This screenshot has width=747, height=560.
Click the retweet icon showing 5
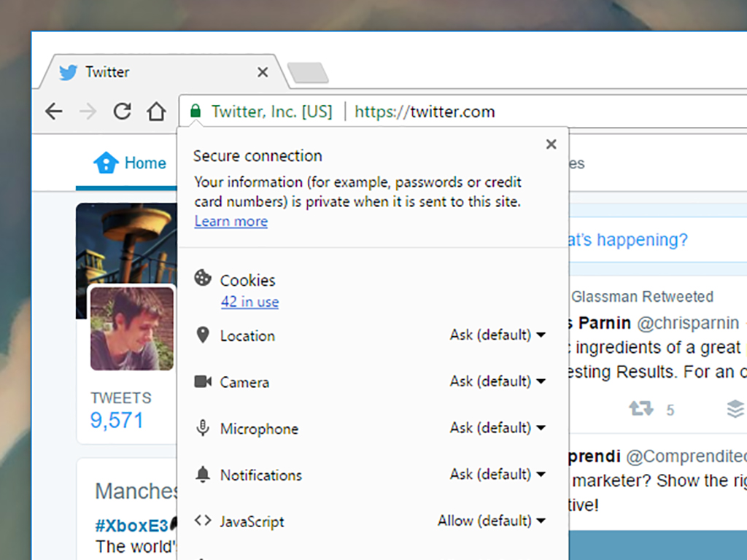641,409
